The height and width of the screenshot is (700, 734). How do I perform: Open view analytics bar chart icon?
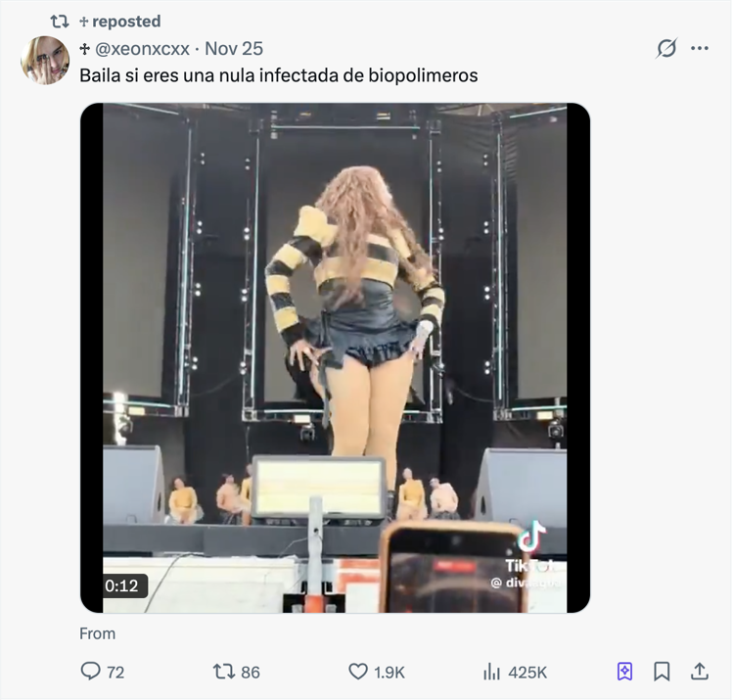pos(491,672)
